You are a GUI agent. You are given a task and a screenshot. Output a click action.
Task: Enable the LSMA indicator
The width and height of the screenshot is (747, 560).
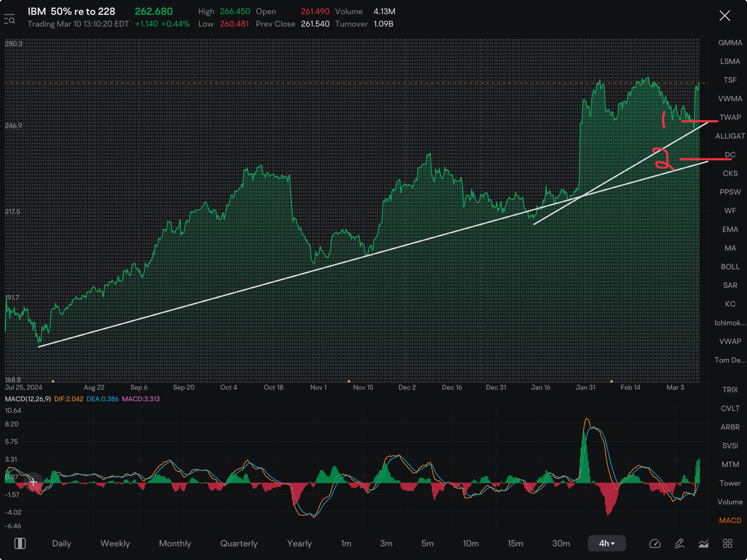click(730, 62)
